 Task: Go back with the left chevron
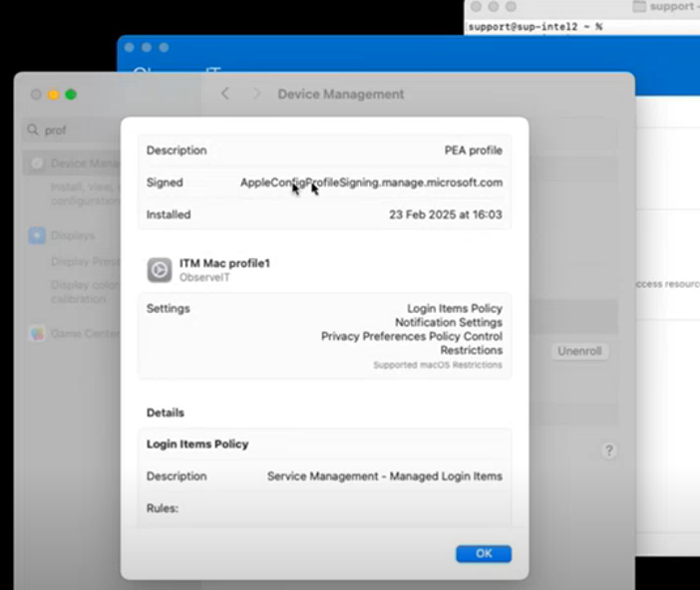[x=225, y=94]
